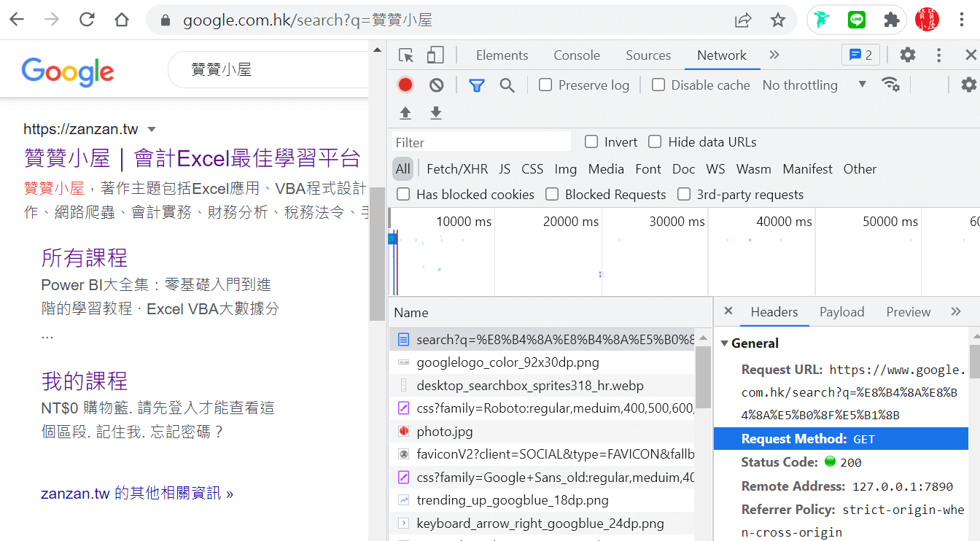Viewport: 980px width, 541px height.
Task: Open network conditions wifi icon
Action: click(x=890, y=85)
